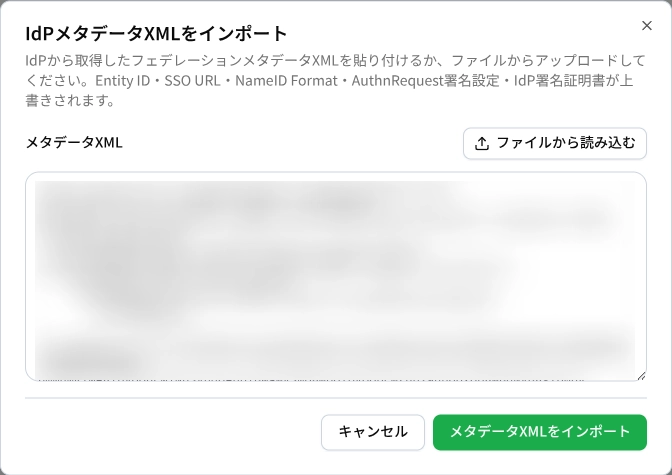The width and height of the screenshot is (672, 475).
Task: Confirm import of pasted metadata XML
Action: 540,432
